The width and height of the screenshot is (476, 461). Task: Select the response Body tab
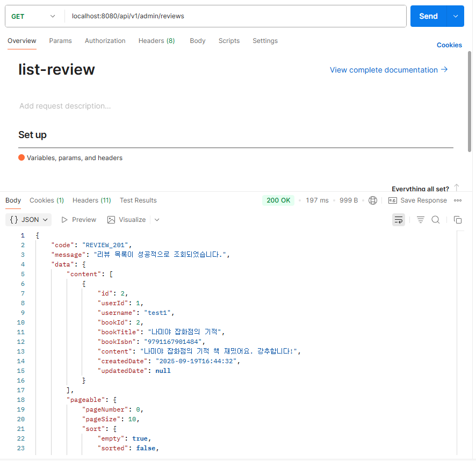[x=13, y=200]
